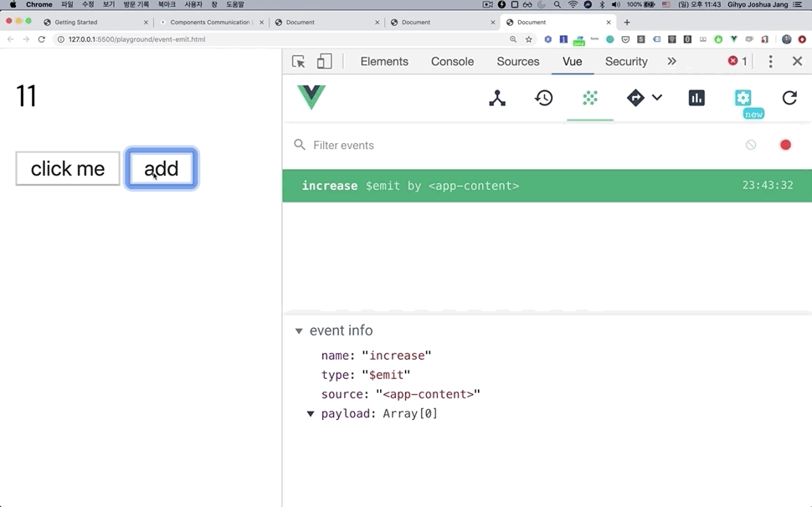Click the Vue devtools refresh icon

789,98
